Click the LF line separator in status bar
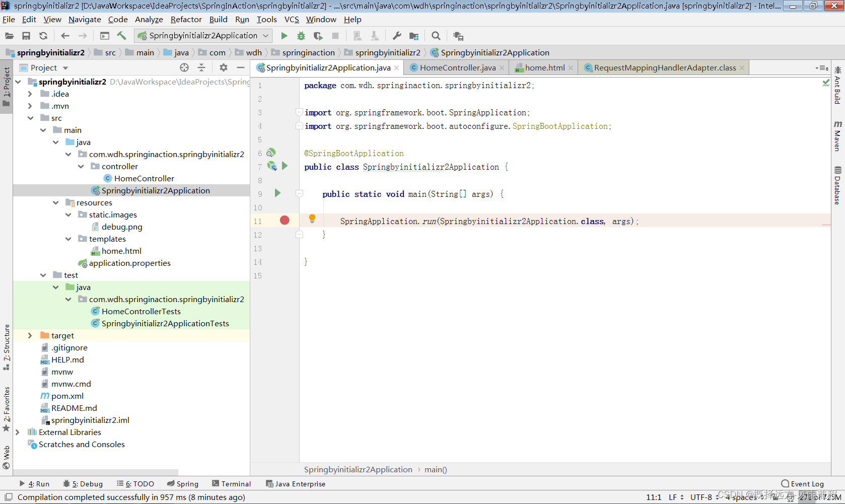 pos(676,497)
